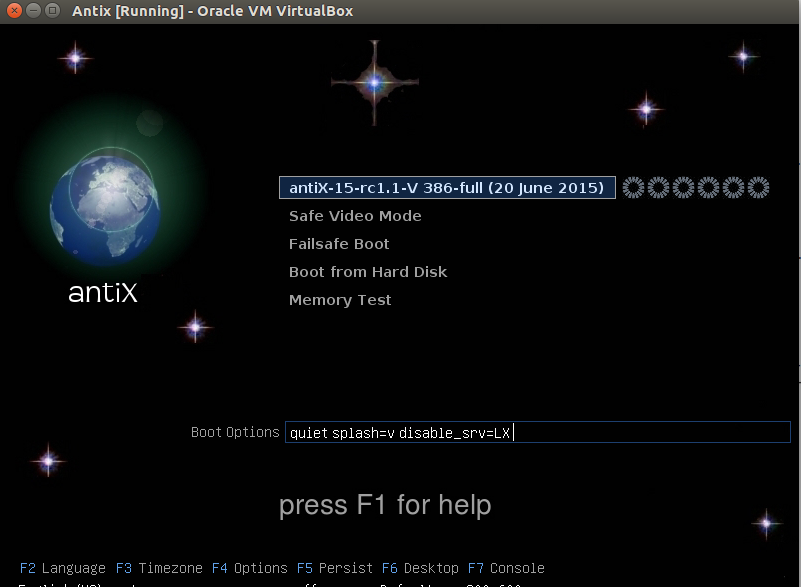This screenshot has width=801, height=587.
Task: Open the F5 Persist menu
Action: coord(335,568)
